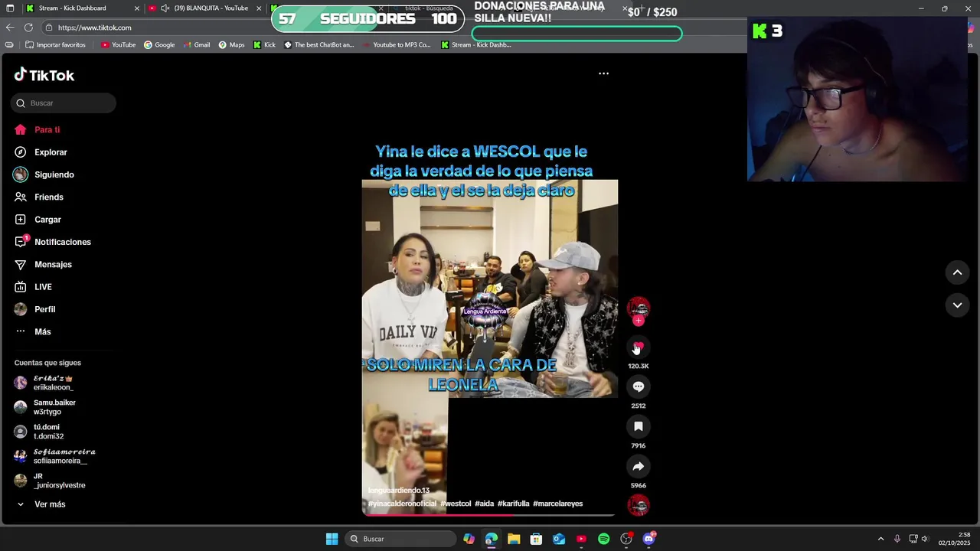Click the taskbar Buscar search box

[399, 539]
